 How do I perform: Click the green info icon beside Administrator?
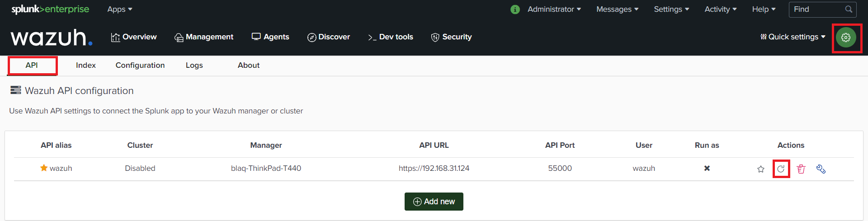[x=515, y=9]
